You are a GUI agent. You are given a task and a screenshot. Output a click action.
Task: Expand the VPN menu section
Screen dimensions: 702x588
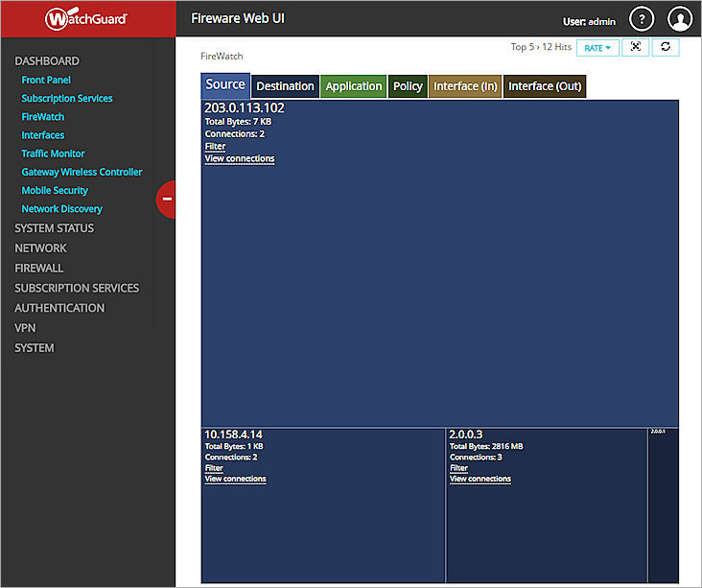(26, 327)
